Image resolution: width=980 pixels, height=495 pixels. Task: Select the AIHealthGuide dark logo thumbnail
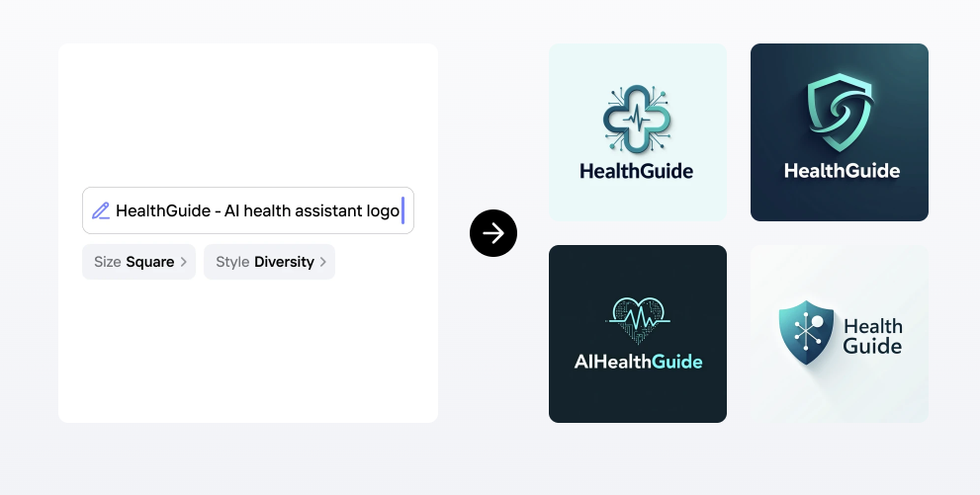[x=638, y=334]
